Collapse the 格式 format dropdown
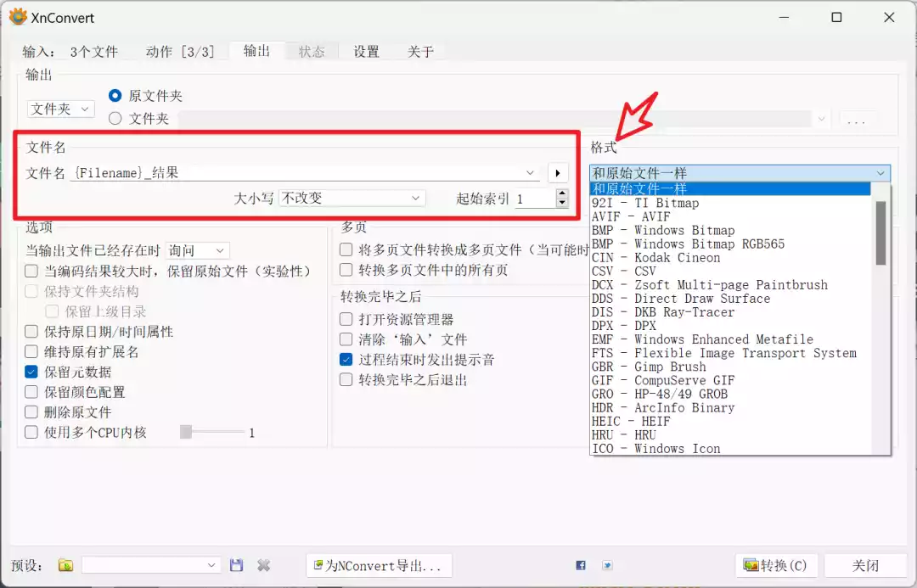The height and width of the screenshot is (588, 917). pyautogui.click(x=740, y=173)
